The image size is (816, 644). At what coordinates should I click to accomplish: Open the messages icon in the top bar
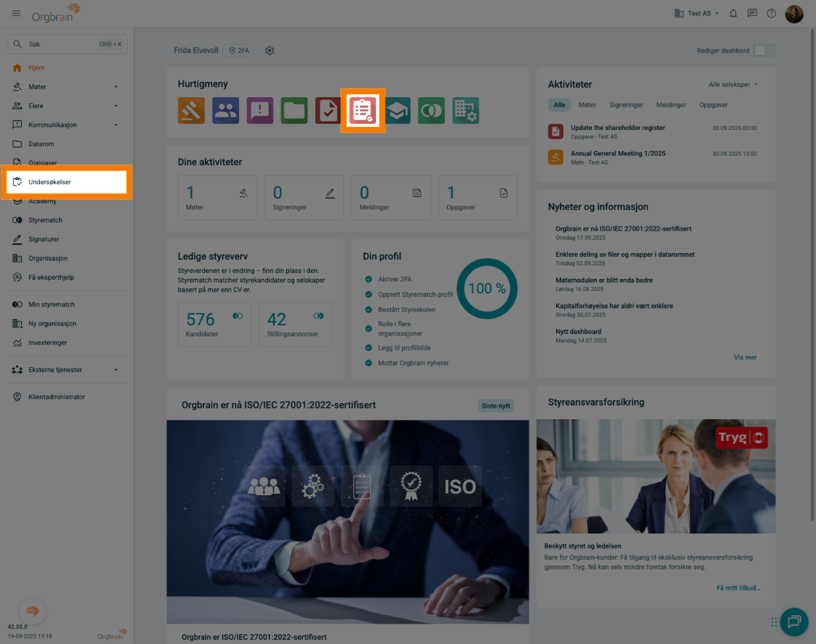click(752, 13)
